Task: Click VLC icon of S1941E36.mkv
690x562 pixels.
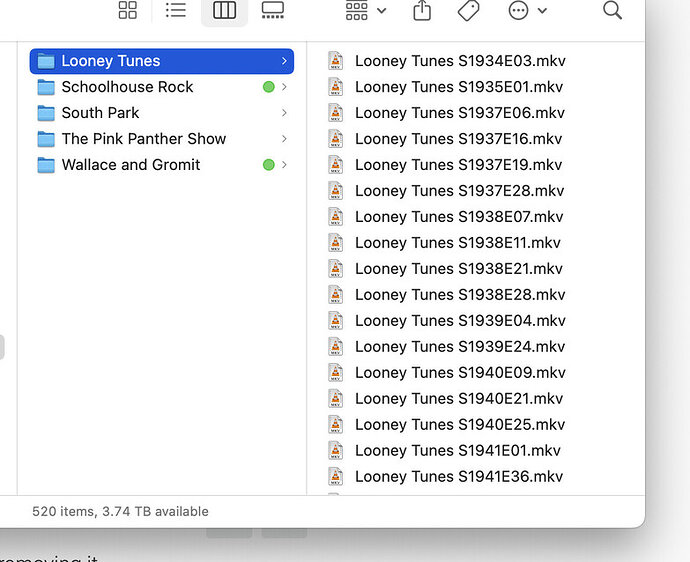Action: [335, 476]
